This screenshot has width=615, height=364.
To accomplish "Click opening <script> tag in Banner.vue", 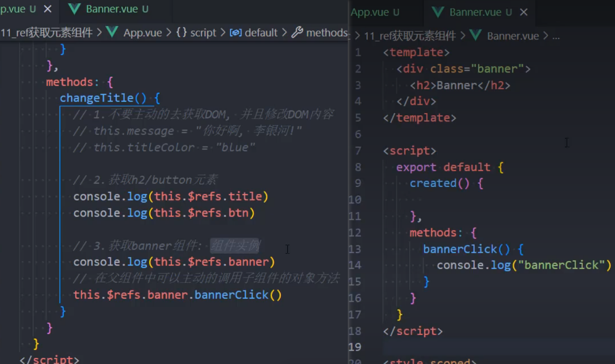I will 410,151.
